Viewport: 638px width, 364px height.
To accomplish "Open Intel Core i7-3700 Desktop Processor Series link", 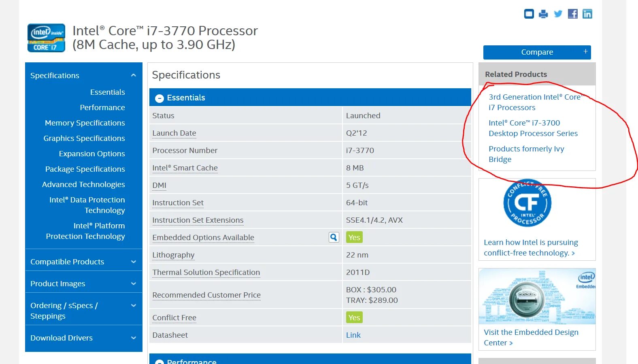I will click(x=533, y=128).
